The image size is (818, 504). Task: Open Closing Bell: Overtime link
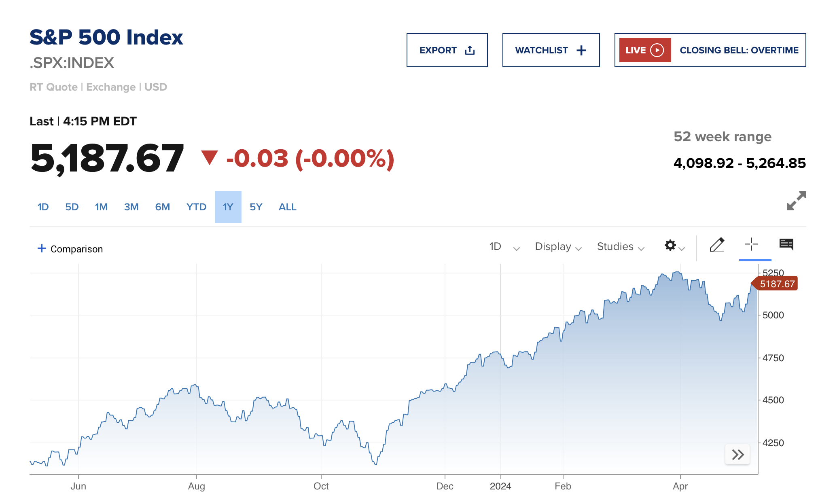click(x=739, y=50)
